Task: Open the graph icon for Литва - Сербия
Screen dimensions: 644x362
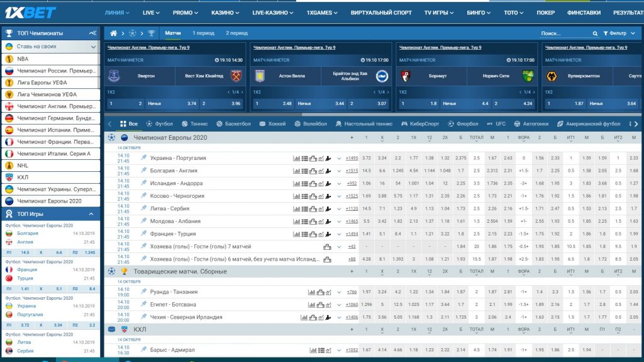Action: pyautogui.click(x=321, y=209)
